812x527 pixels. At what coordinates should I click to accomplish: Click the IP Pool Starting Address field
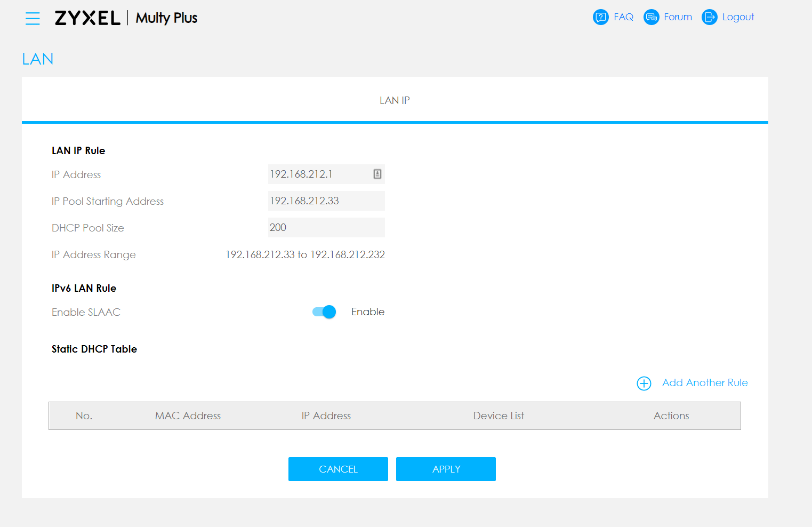[x=326, y=201]
